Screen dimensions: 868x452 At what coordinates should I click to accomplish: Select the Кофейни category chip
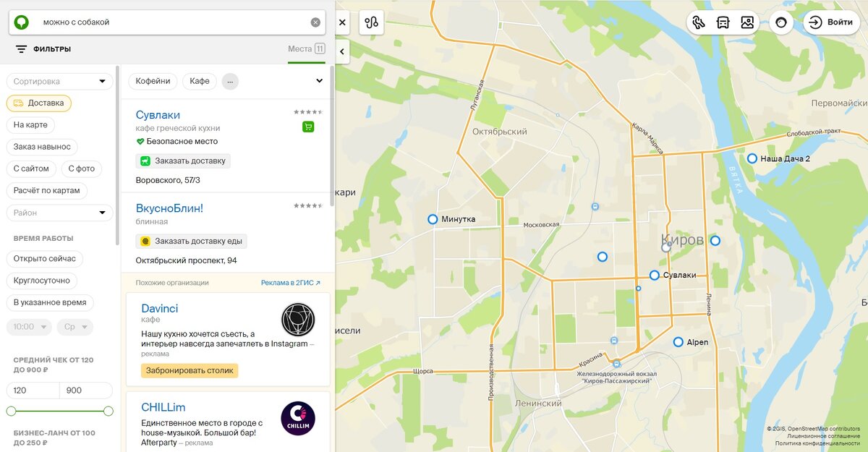coord(153,81)
